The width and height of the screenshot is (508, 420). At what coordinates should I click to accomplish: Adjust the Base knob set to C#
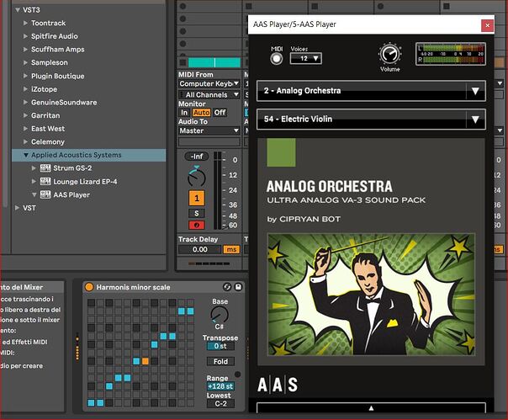click(220, 315)
